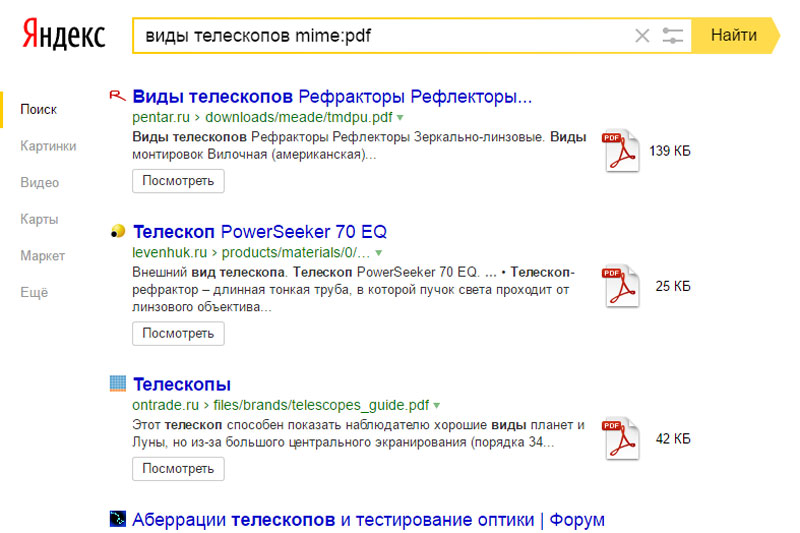Image resolution: width=800 pixels, height=533 pixels.
Task: Click dark favicon of Аберрации телескопов result
Action: (x=118, y=519)
